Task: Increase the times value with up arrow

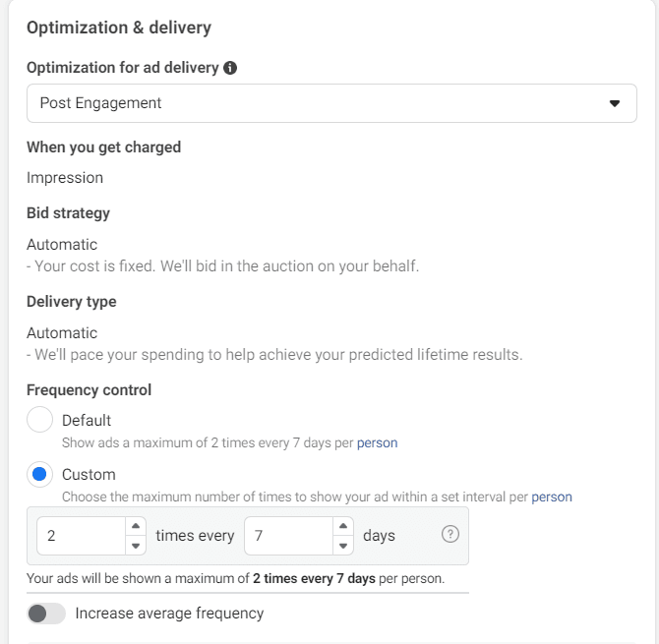Action: tap(136, 527)
